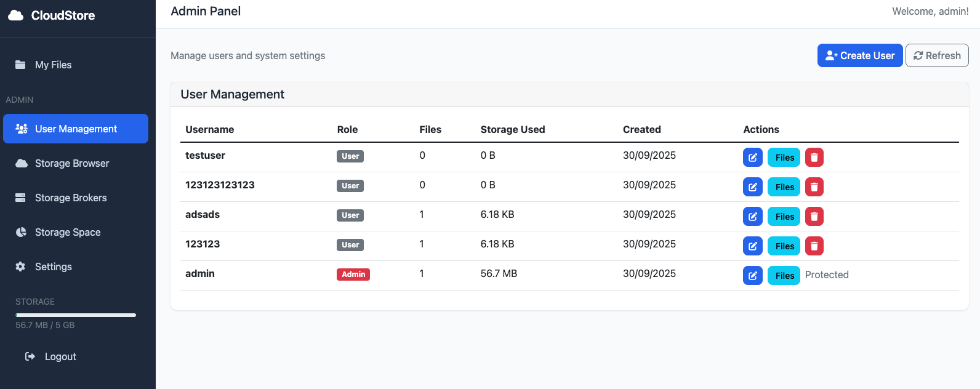Go to Storage Browser page

(x=71, y=163)
